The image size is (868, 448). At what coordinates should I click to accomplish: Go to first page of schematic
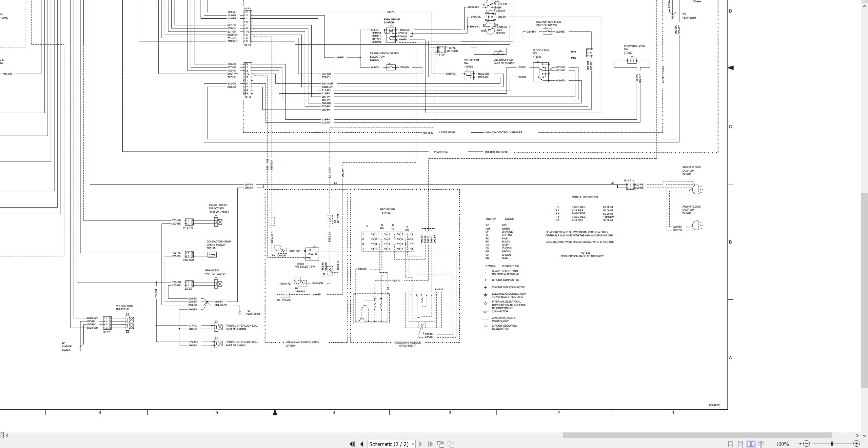click(352, 444)
